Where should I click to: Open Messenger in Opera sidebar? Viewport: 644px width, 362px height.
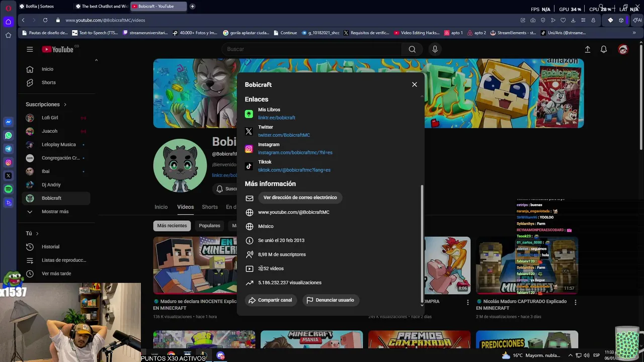(x=8, y=122)
